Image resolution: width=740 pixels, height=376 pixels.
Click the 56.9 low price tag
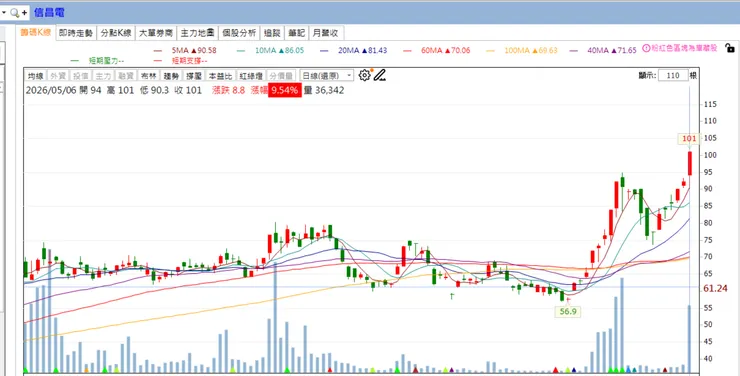(x=568, y=312)
